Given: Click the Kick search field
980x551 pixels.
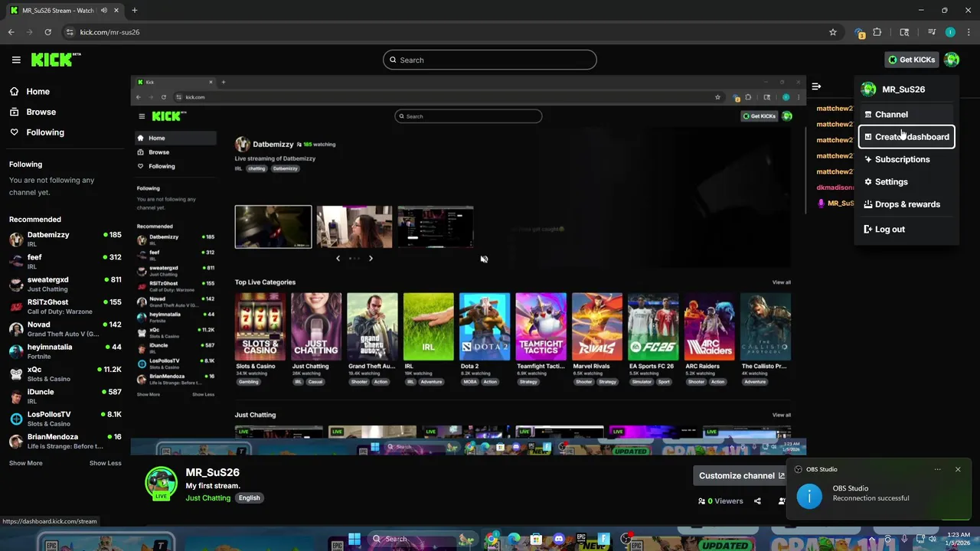Looking at the screenshot, I should (490, 60).
